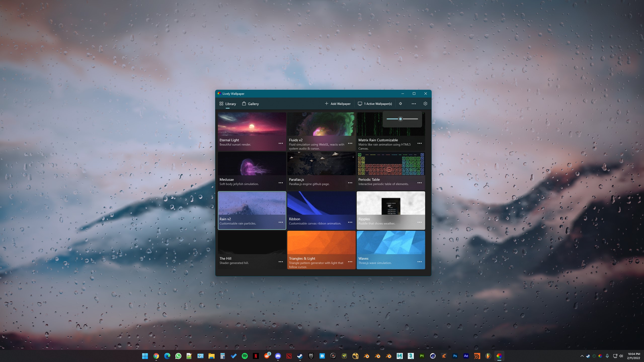
Task: Click 'Puddle that shows weather.' description
Action: click(x=377, y=223)
